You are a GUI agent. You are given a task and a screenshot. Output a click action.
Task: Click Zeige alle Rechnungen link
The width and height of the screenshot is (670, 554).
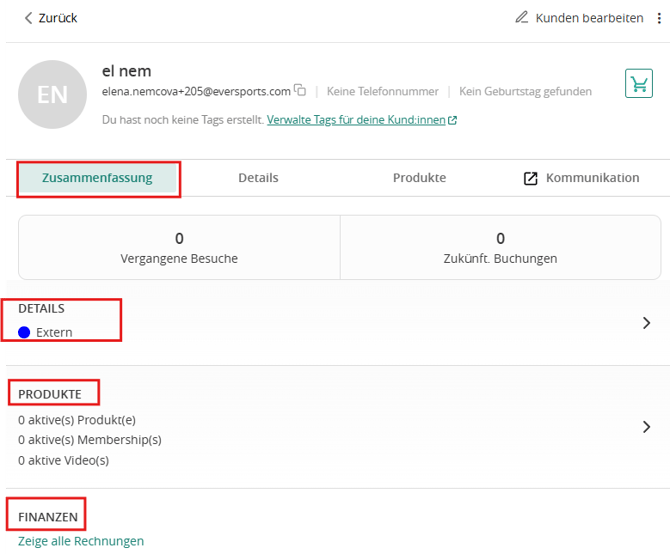81,541
